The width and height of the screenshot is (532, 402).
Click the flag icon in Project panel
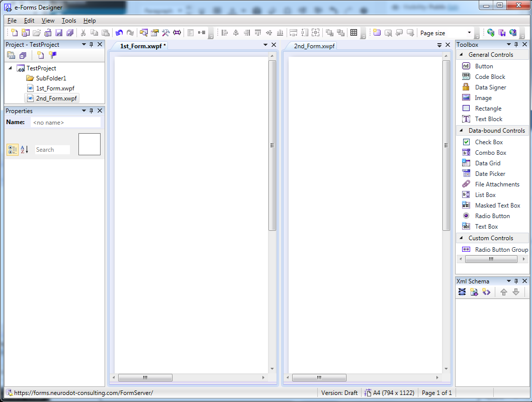pyautogui.click(x=53, y=55)
